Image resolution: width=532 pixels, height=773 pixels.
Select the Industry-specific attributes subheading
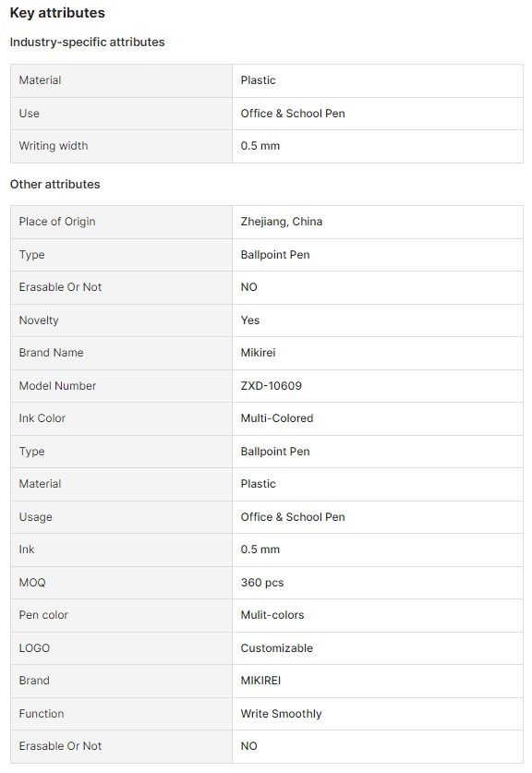87,42
